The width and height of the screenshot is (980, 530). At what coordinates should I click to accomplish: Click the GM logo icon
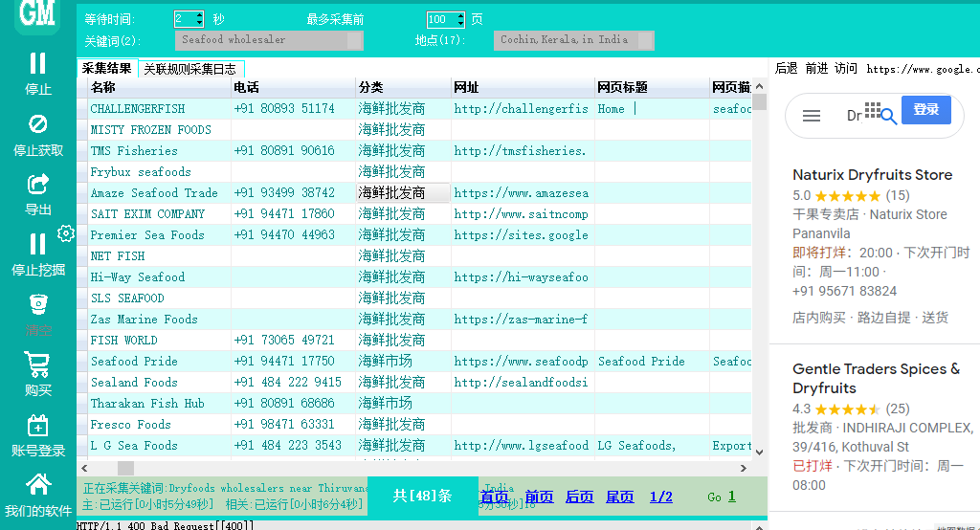(37, 13)
